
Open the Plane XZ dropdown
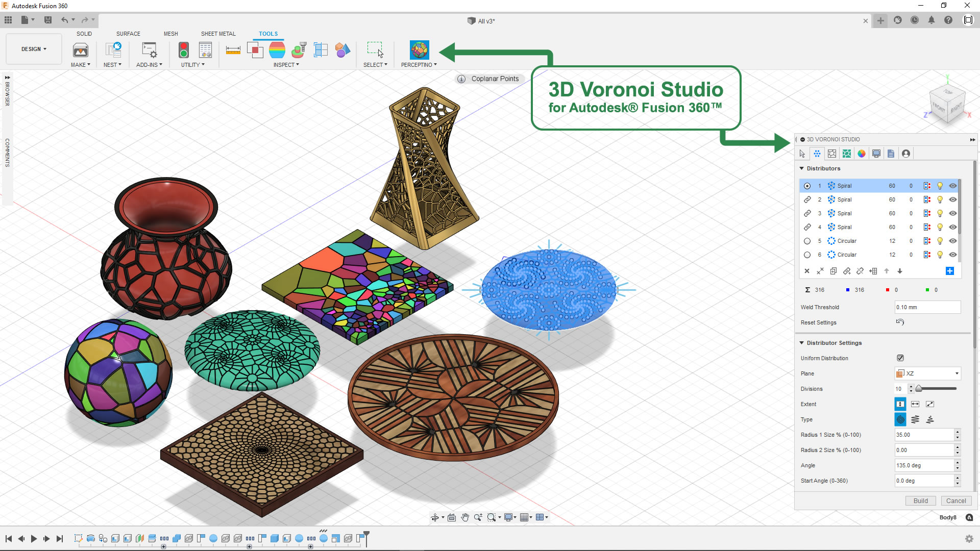(x=928, y=373)
